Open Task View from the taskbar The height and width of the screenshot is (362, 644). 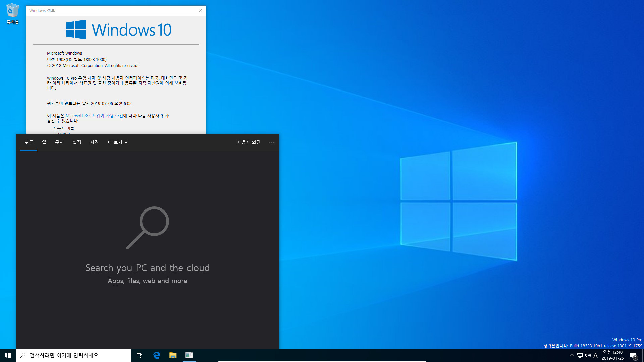pos(140,355)
